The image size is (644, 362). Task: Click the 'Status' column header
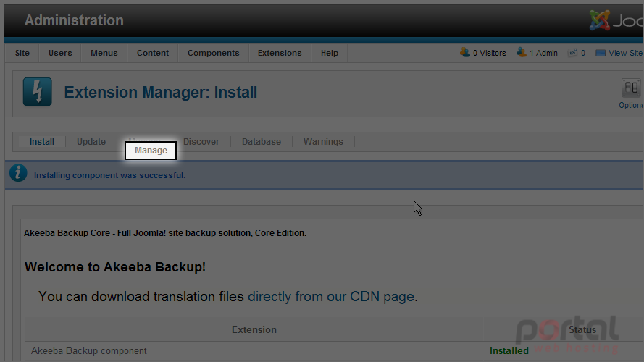pyautogui.click(x=582, y=329)
